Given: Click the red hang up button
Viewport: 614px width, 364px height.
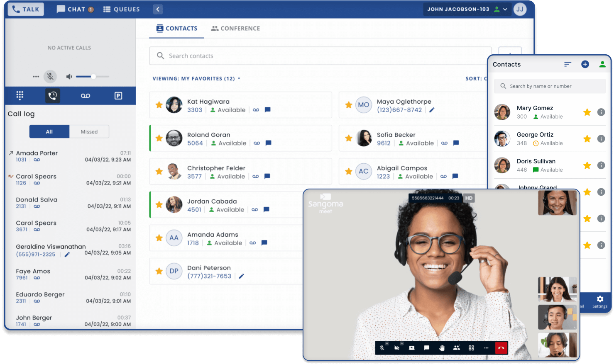Looking at the screenshot, I should click(x=501, y=348).
